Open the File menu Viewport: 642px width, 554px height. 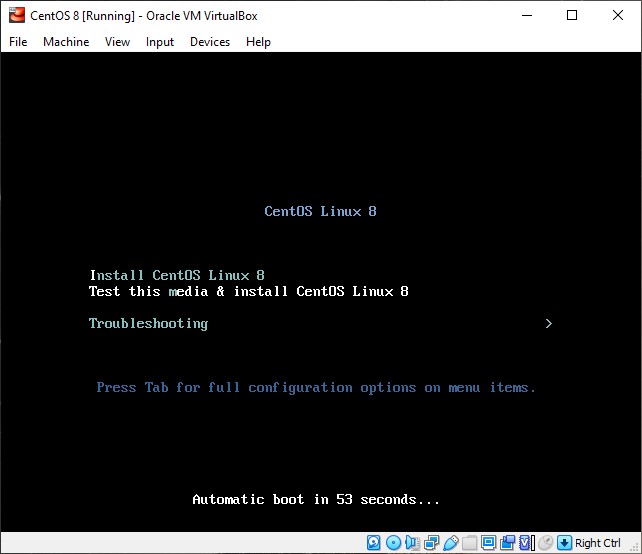pos(18,42)
